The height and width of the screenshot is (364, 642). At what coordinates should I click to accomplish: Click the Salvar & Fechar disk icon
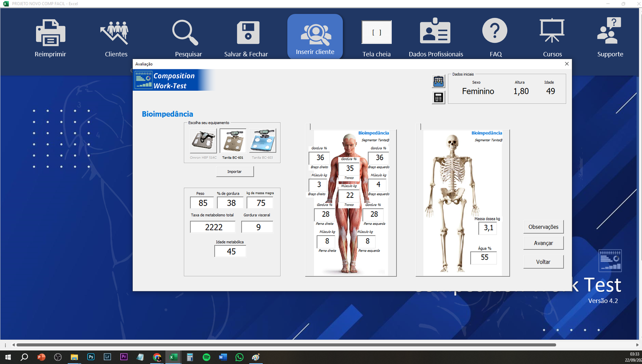(x=248, y=33)
